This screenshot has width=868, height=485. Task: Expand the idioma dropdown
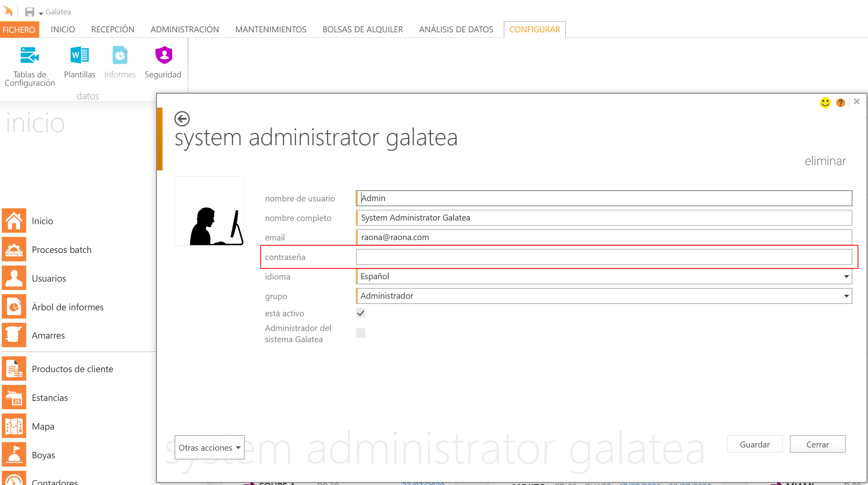[846, 276]
